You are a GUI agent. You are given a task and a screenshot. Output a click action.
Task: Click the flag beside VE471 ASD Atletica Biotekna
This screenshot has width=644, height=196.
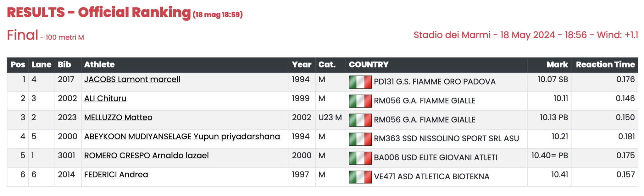pos(360,177)
